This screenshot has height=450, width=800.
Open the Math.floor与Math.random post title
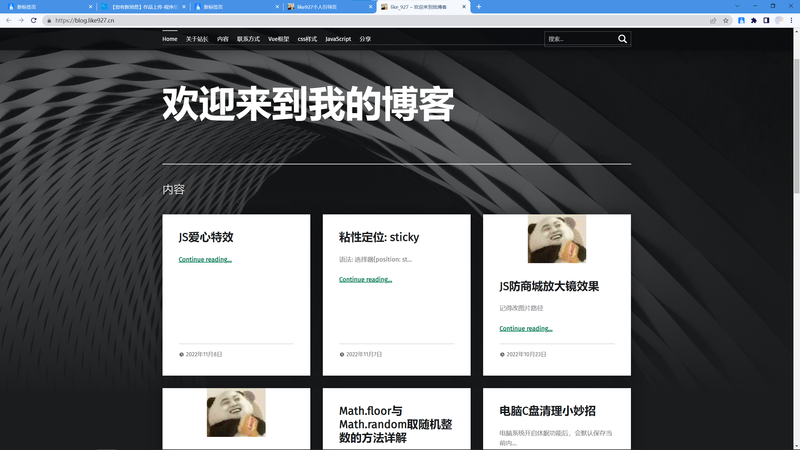point(395,424)
